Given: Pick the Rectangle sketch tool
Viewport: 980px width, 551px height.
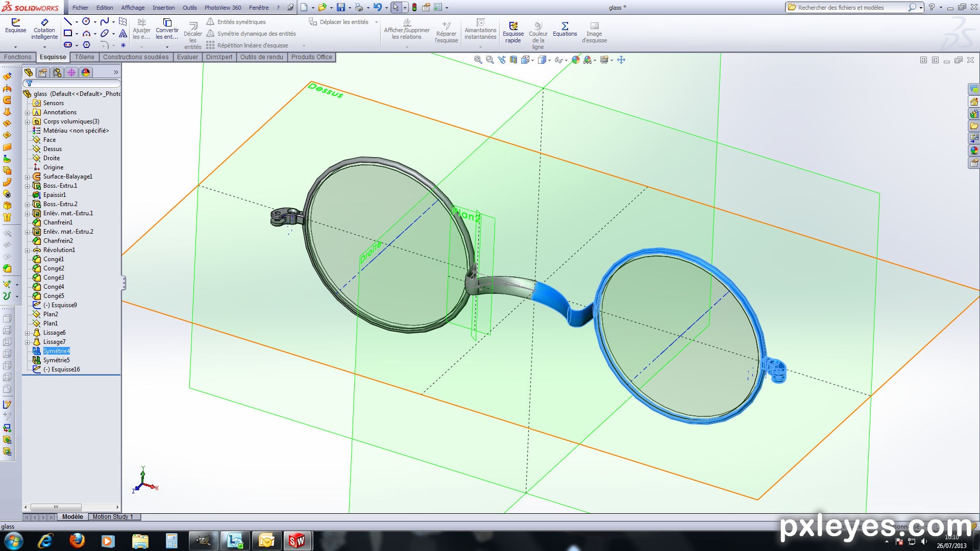Looking at the screenshot, I should tap(67, 33).
